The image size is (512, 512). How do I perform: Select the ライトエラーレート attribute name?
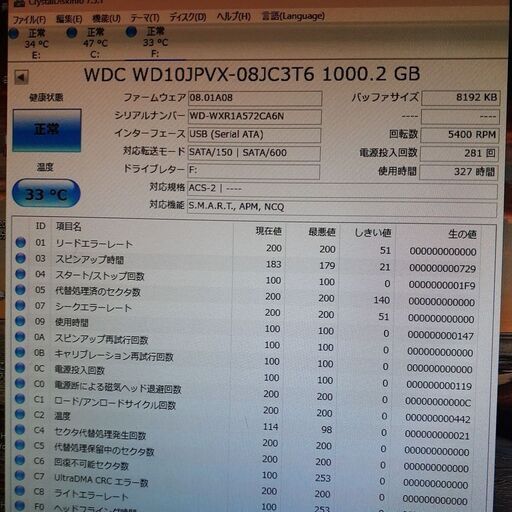coord(91,495)
